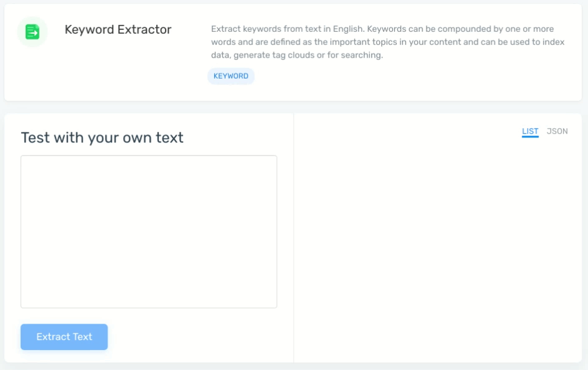588x370 pixels.
Task: Click the underline indicator below LIST
Action: click(x=530, y=137)
